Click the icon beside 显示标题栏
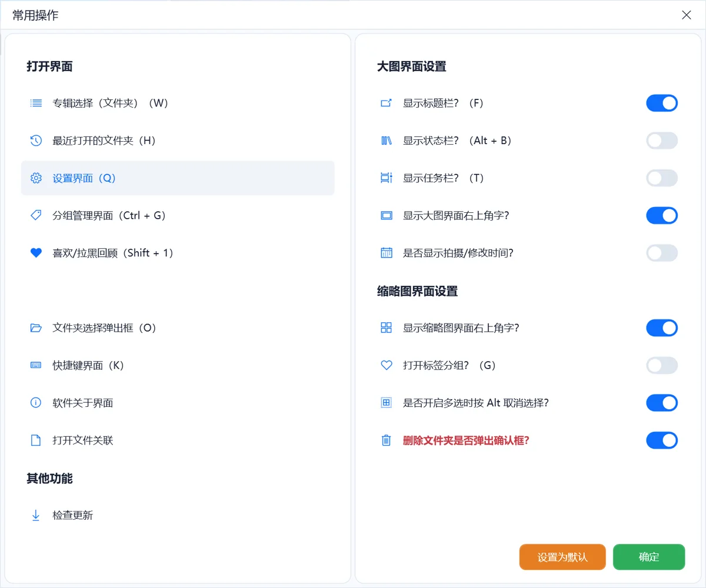The height and width of the screenshot is (588, 706). [x=387, y=103]
